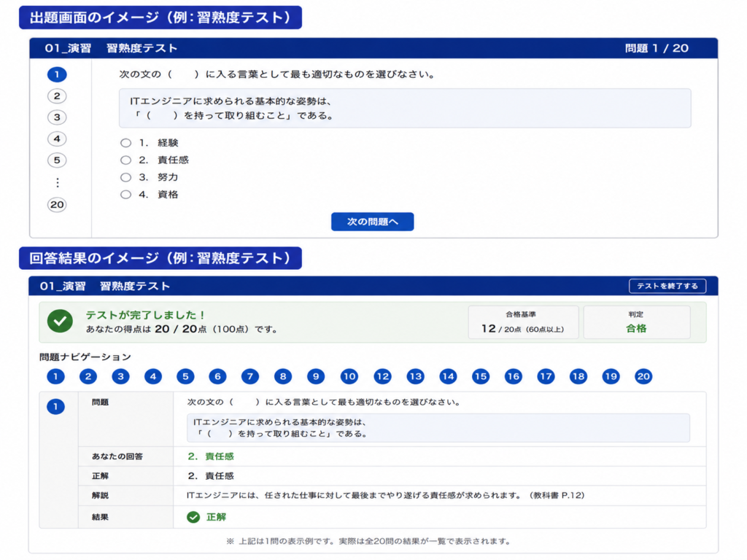
Task: Open result for question 1 in 問題ナビゲーション
Action: point(55,377)
